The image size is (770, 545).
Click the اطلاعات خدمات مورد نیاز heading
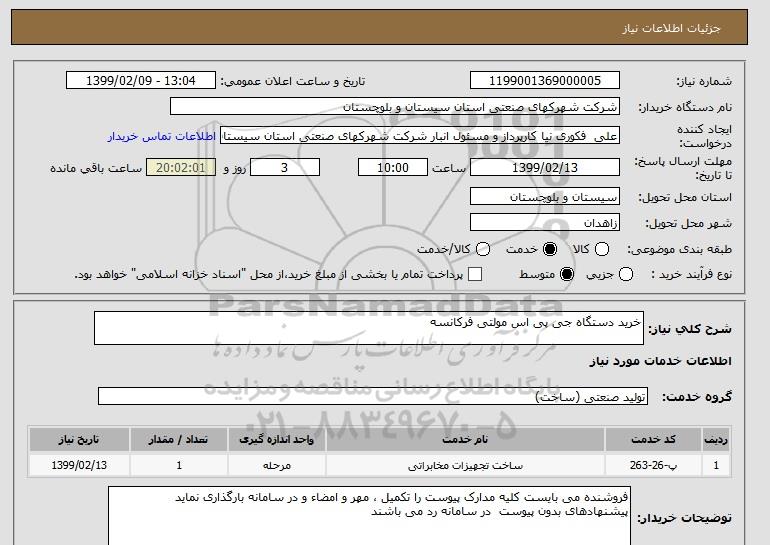[x=660, y=361]
